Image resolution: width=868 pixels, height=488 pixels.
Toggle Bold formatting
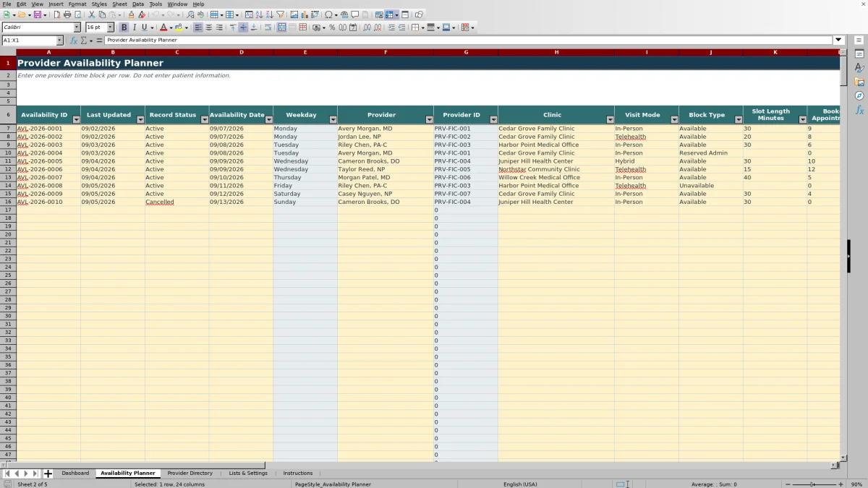pyautogui.click(x=124, y=27)
